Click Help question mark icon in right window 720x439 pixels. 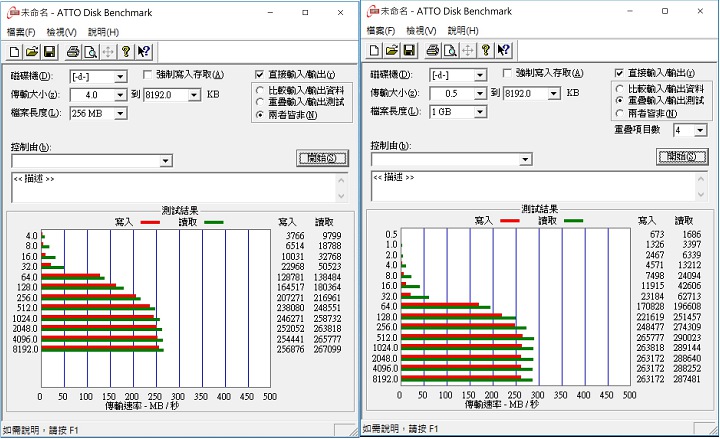(x=486, y=50)
